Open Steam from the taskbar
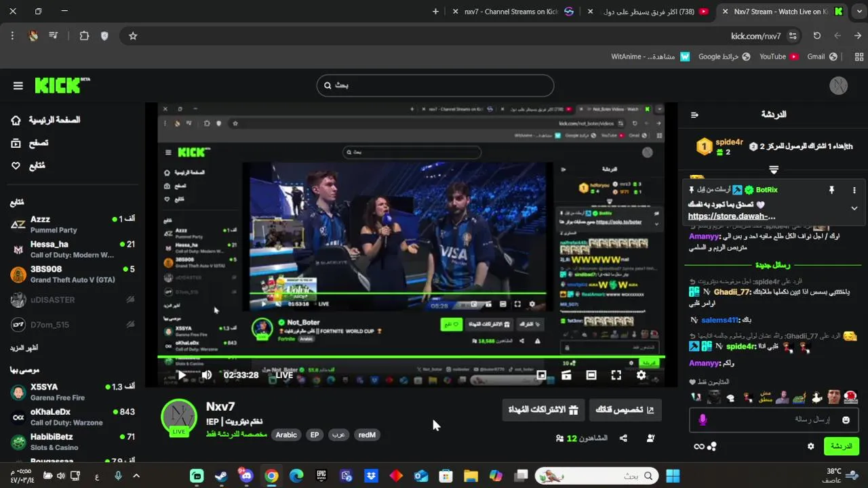This screenshot has height=488, width=868. point(221,476)
